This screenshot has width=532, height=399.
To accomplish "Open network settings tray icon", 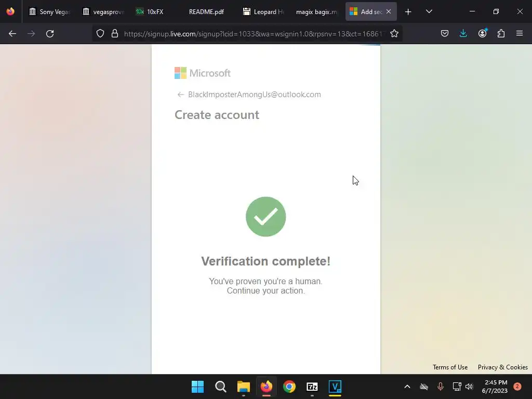I will coord(457,387).
